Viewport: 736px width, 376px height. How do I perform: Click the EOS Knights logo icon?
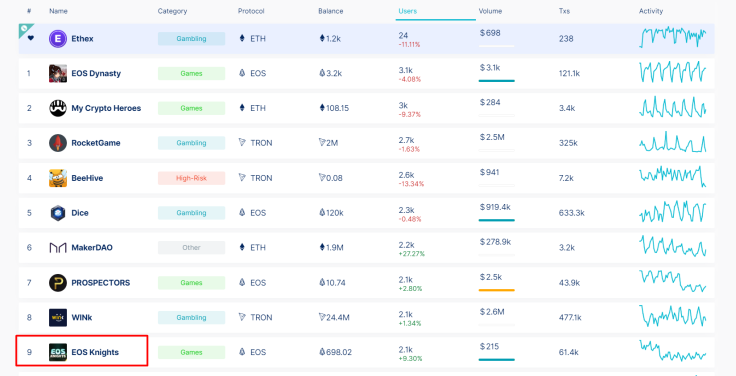[x=58, y=353]
